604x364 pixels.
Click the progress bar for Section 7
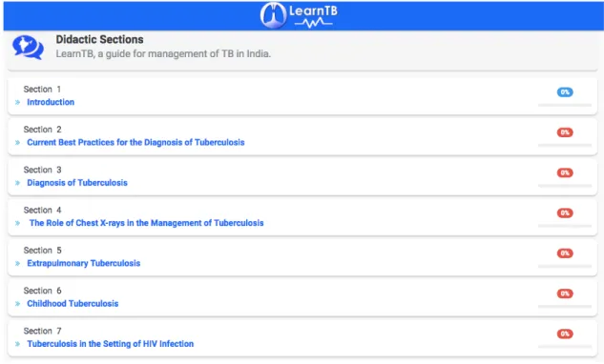565,347
